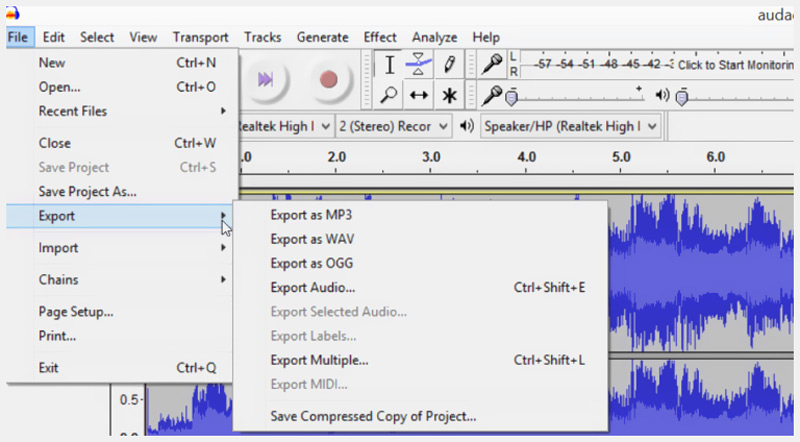Open the Speaker/HP playback device dropdown
This screenshot has width=800, height=442.
point(570,127)
